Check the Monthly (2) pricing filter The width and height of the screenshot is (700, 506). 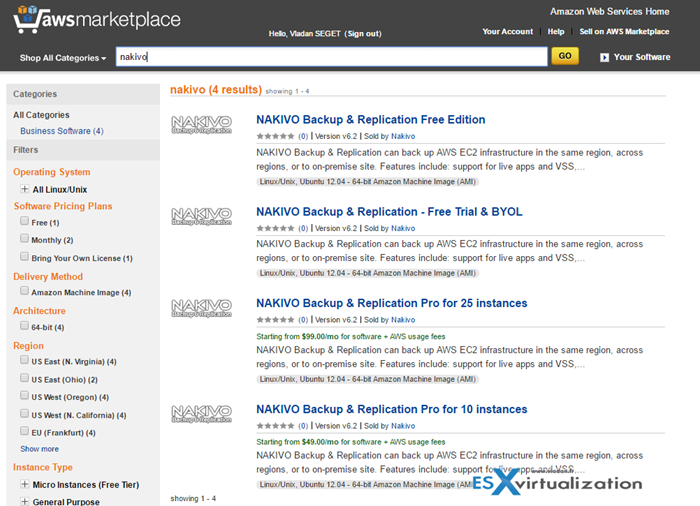click(x=25, y=238)
